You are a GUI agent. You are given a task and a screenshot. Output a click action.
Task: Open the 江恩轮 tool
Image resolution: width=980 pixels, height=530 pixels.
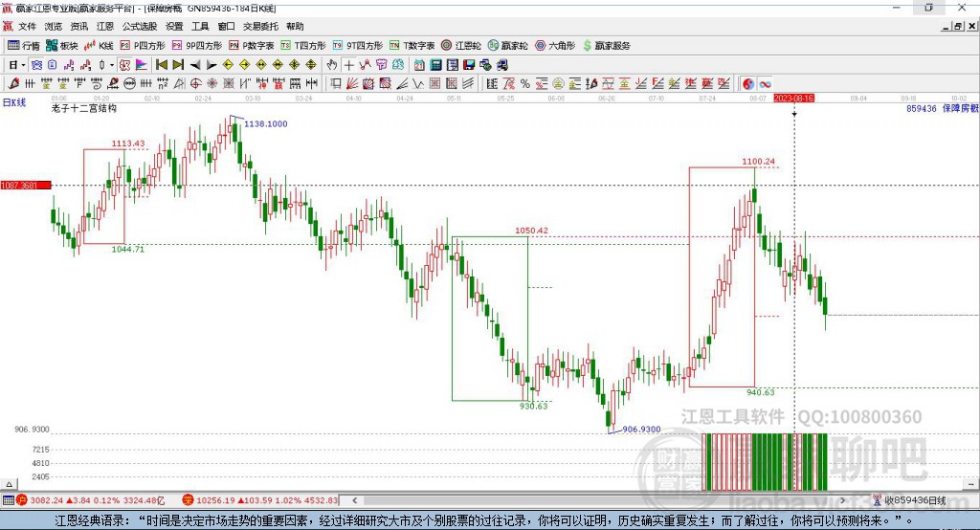(x=461, y=46)
